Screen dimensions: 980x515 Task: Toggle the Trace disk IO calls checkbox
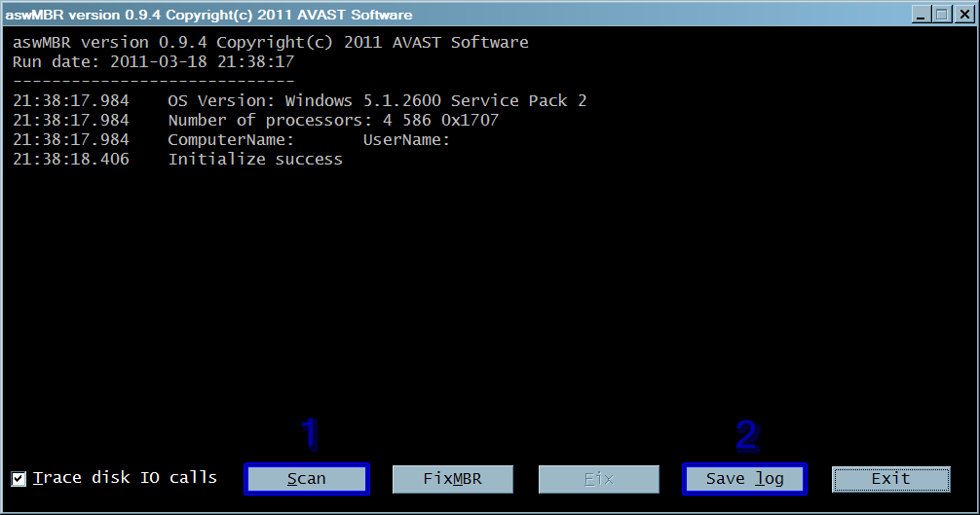pos(19,479)
